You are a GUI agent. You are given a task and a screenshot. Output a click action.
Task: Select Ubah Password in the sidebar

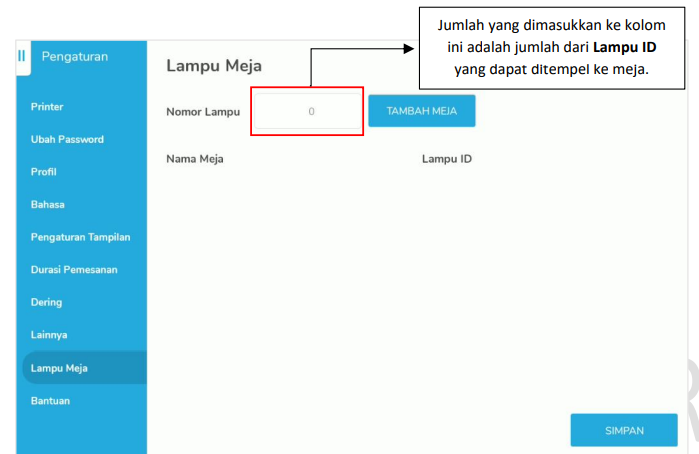pyautogui.click(x=67, y=139)
